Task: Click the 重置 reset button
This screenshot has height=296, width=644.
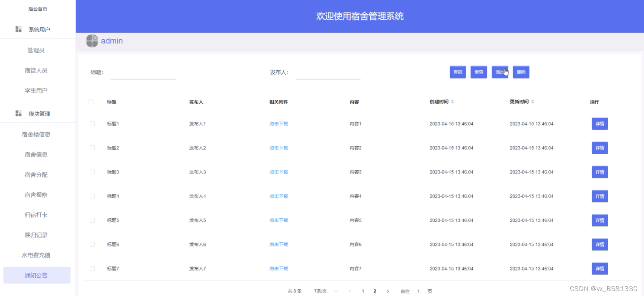Action: click(479, 72)
